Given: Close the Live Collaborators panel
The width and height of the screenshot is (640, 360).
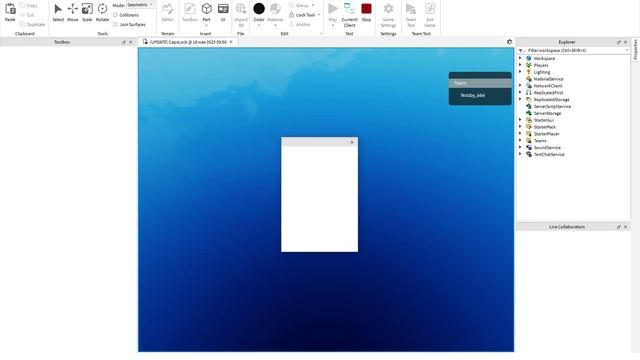Looking at the screenshot, I should pyautogui.click(x=626, y=227).
